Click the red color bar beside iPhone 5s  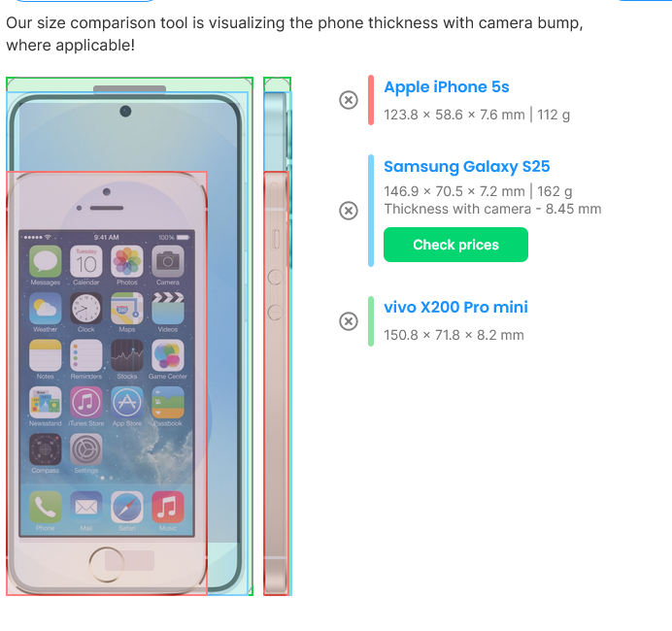371,100
